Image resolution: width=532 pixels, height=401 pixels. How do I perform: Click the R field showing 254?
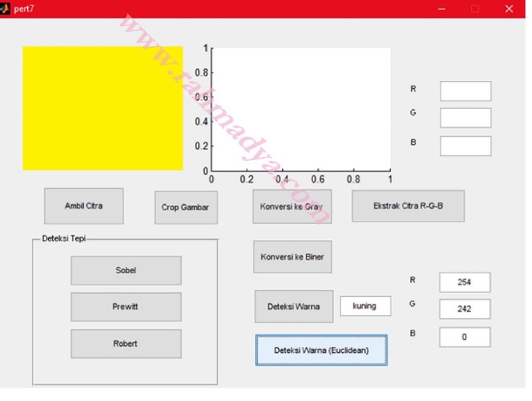pyautogui.click(x=464, y=282)
